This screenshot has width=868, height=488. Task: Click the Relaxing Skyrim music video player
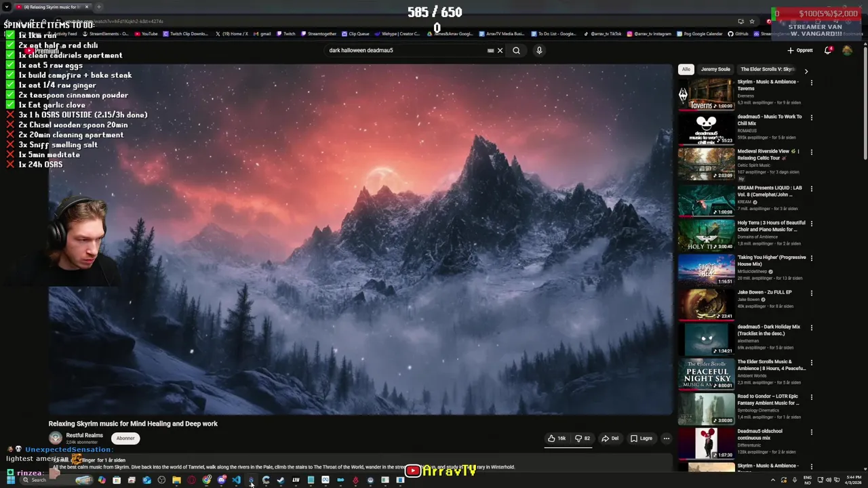(x=360, y=239)
